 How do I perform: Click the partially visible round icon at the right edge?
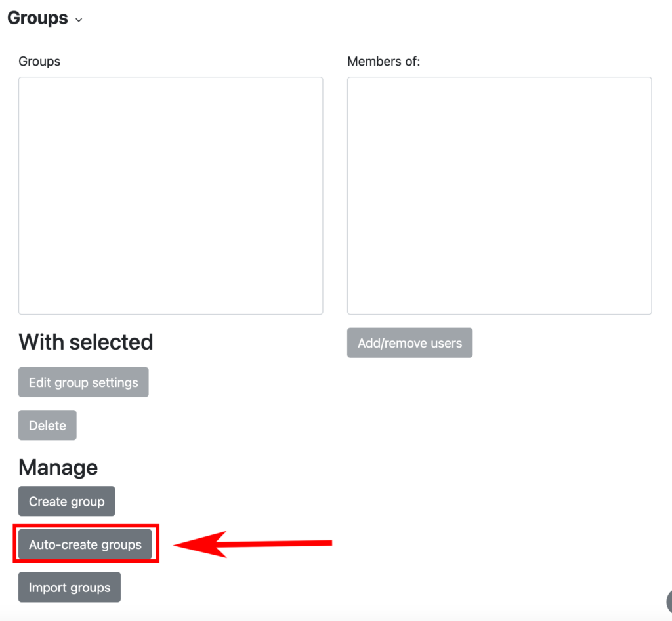669,599
